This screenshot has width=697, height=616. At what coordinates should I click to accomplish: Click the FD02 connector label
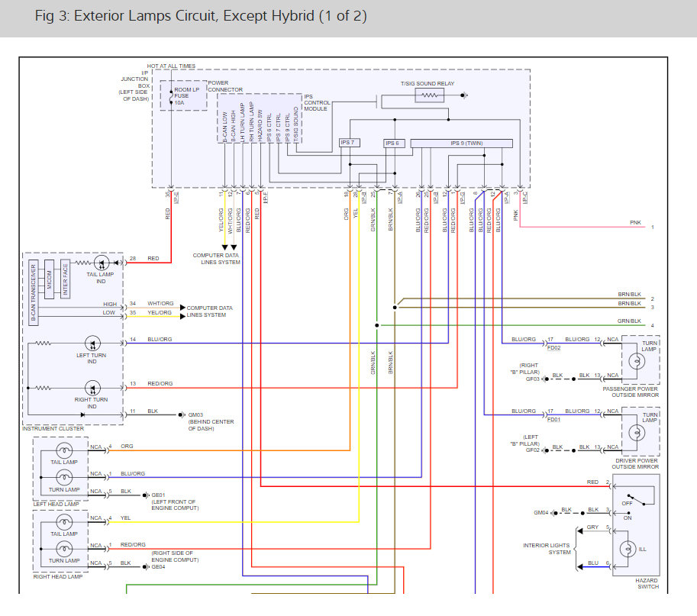coord(554,347)
